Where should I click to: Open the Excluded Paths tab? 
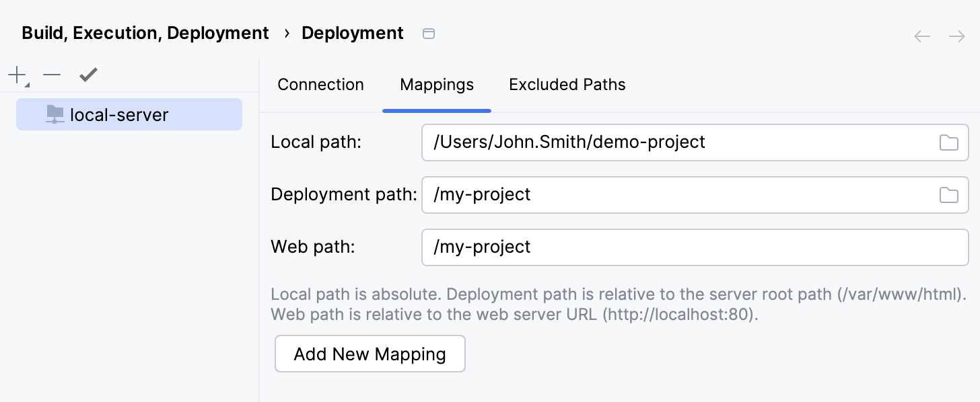(567, 85)
